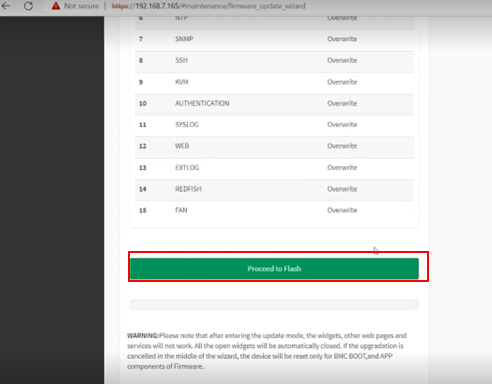The width and height of the screenshot is (492, 384).
Task: Click Overwrite in the FAN row
Action: (342, 210)
